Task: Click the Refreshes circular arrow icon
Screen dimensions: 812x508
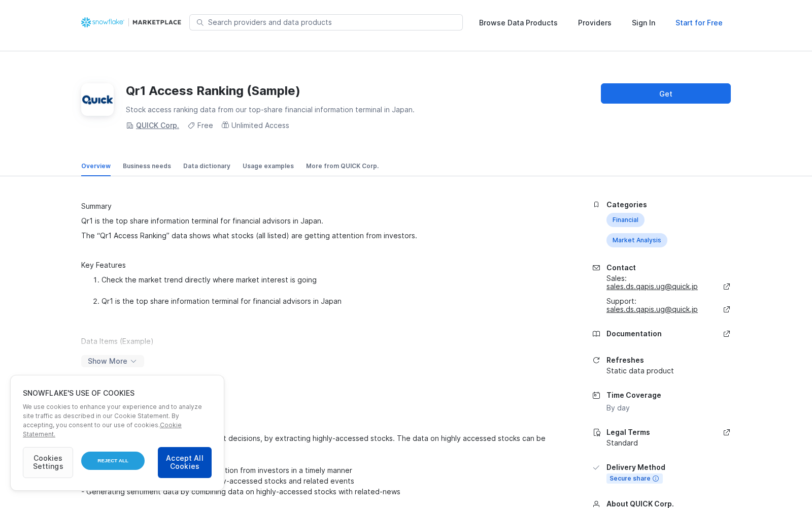Action: tap(596, 360)
